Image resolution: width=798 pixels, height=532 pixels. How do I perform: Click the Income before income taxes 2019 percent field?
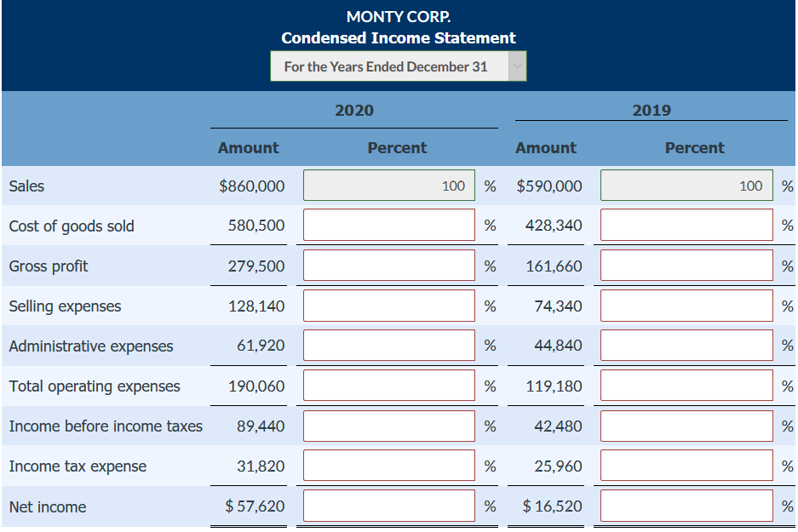pyautogui.click(x=686, y=425)
